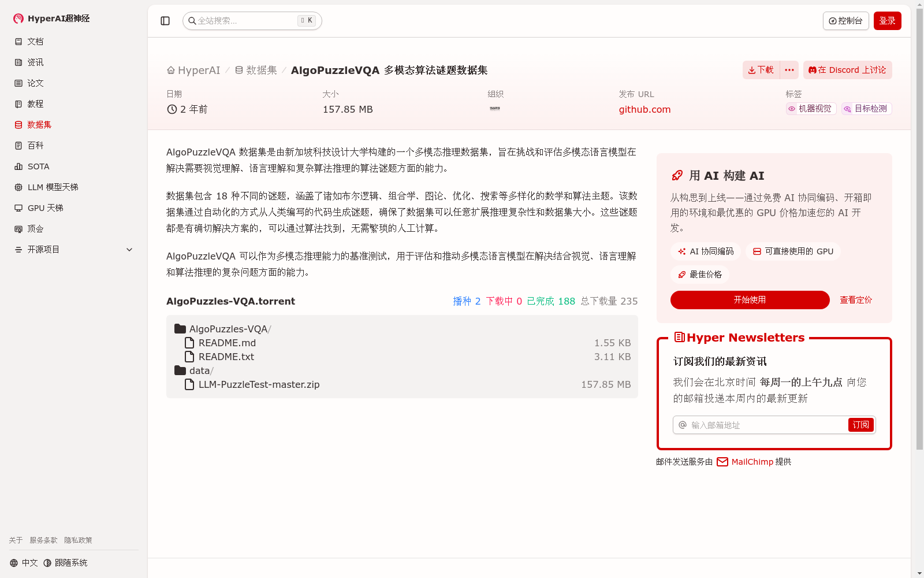
Task: Open the LLM 模型天梯 ranking
Action: [x=53, y=187]
